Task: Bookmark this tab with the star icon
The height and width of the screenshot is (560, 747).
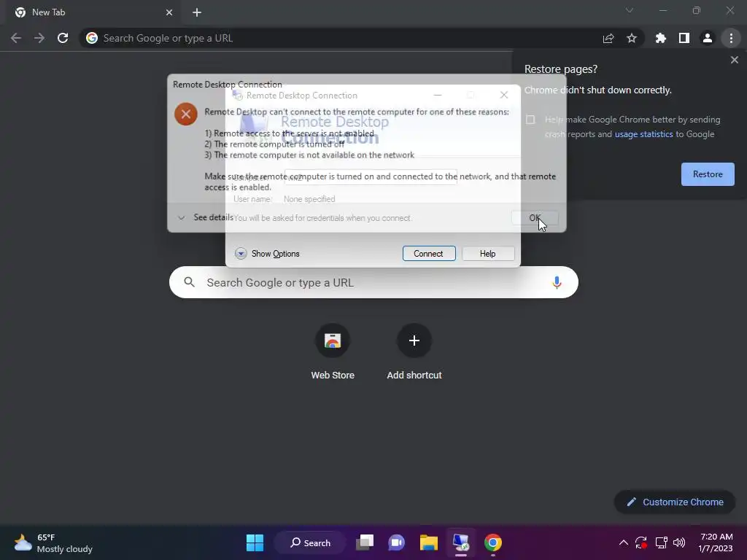Action: pos(632,38)
